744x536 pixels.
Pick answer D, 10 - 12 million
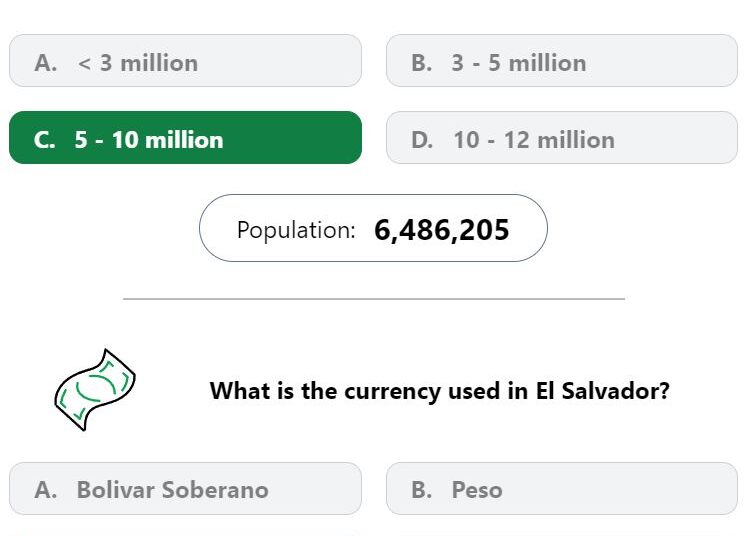562,138
